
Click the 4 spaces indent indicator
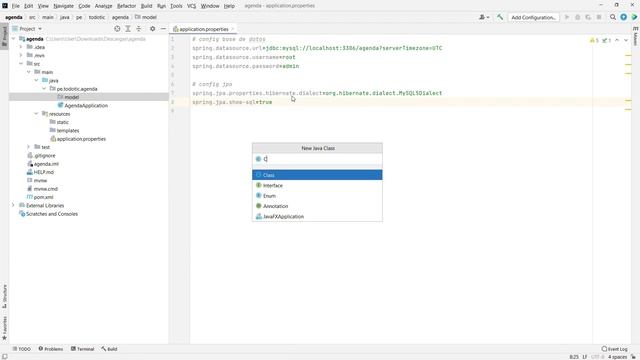click(617, 357)
